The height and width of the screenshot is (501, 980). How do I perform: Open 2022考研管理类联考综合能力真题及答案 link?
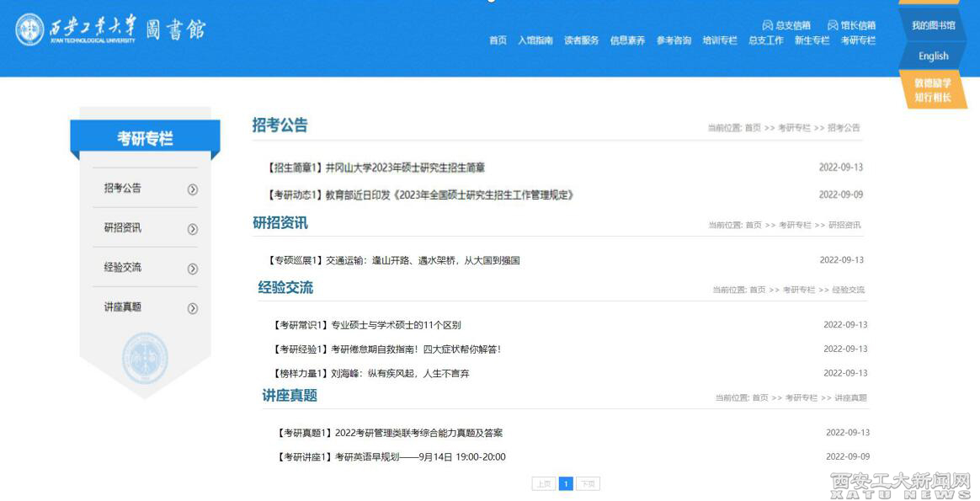pyautogui.click(x=418, y=433)
